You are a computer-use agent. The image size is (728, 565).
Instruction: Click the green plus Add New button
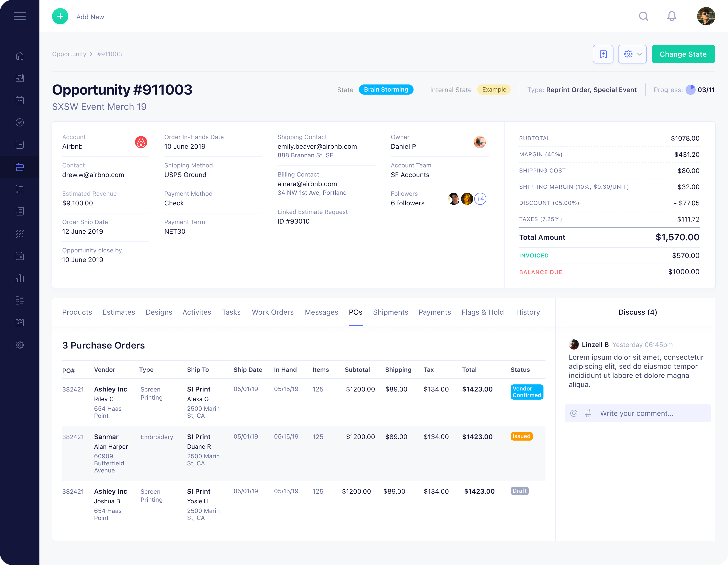(60, 16)
